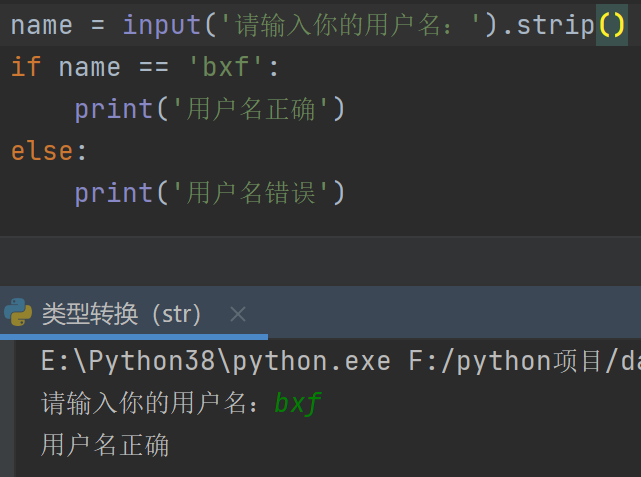Screen dimensions: 641x477
Task: Click the print('用户名正确') statement
Action: [x=209, y=109]
